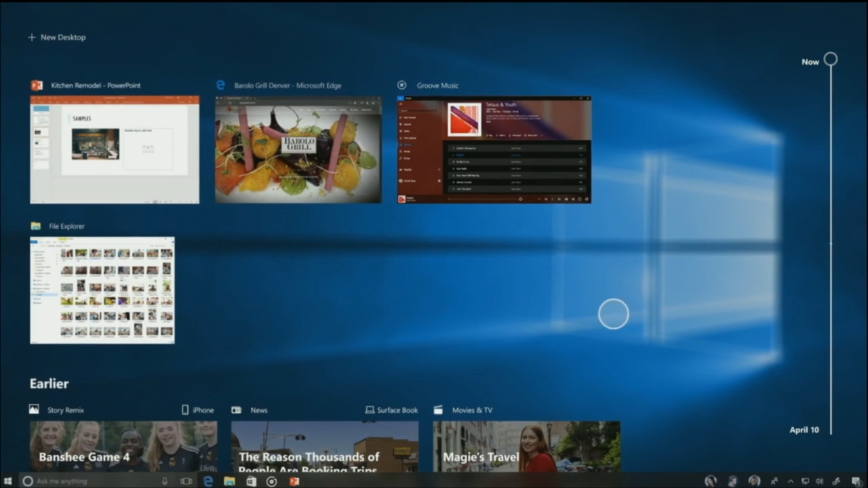This screenshot has width=868, height=488.
Task: Create a New Desktop
Action: pos(57,37)
